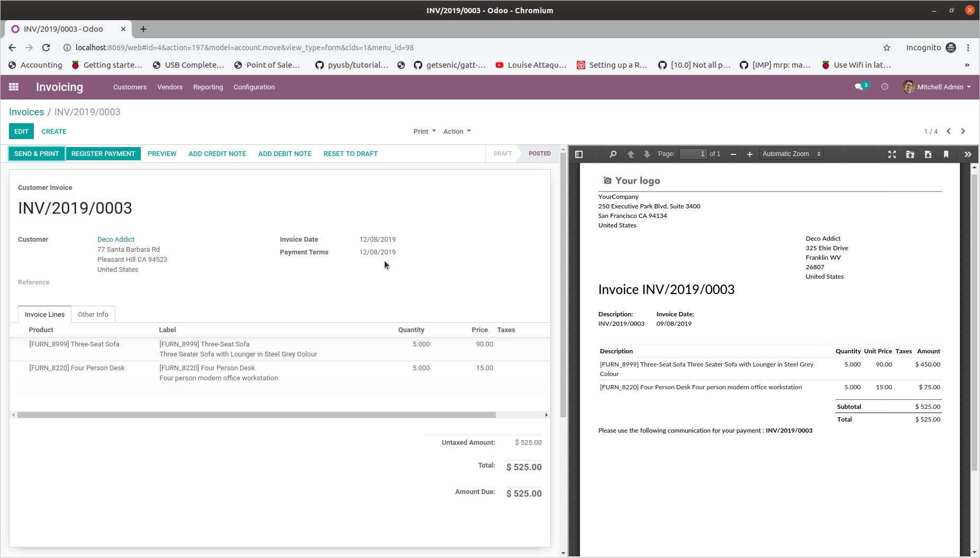980x558 pixels.
Task: Click RESET TO DRAFT
Action: coord(350,154)
